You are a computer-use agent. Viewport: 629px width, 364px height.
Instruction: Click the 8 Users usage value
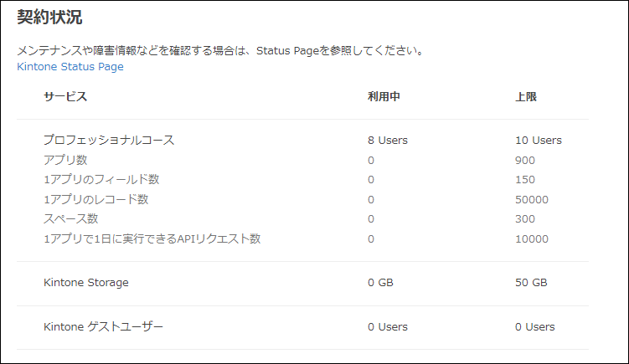[x=388, y=141]
